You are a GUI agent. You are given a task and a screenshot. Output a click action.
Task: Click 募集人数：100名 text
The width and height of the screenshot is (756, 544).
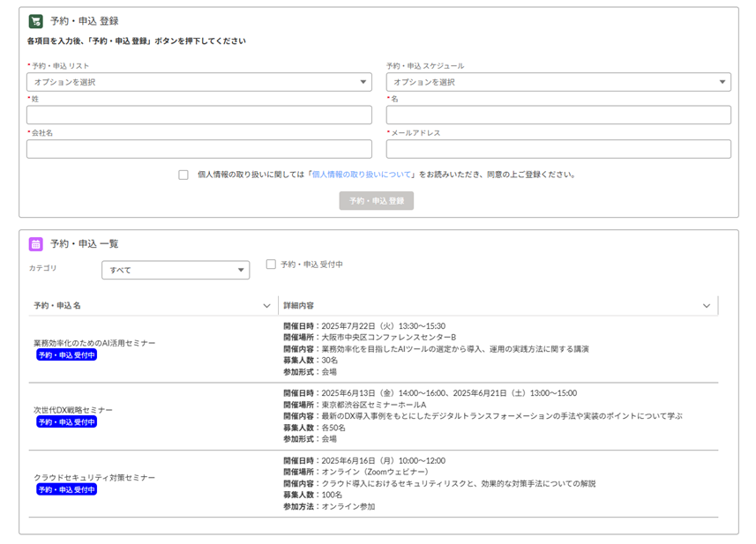[x=313, y=495]
